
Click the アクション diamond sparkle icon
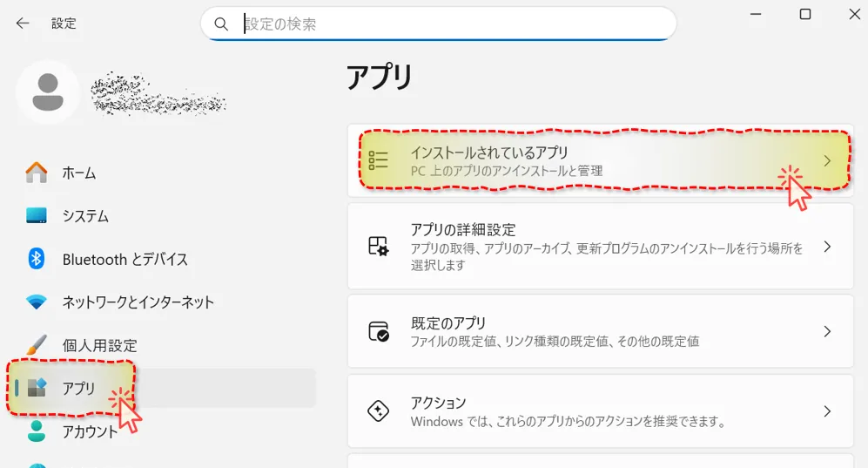(x=379, y=411)
